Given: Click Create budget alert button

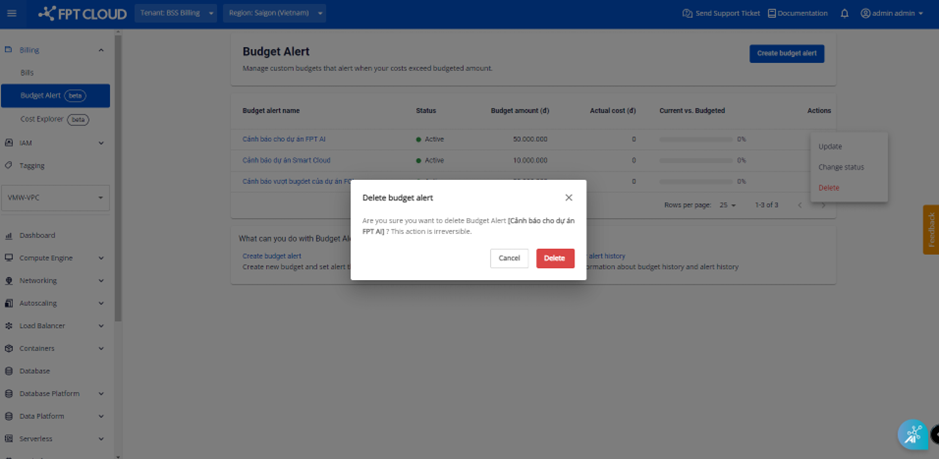Looking at the screenshot, I should [786, 53].
